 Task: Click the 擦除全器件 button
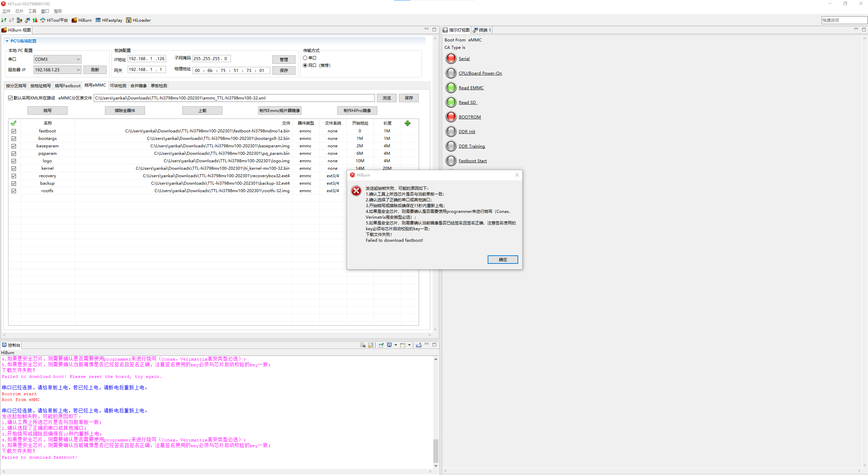[x=125, y=111]
